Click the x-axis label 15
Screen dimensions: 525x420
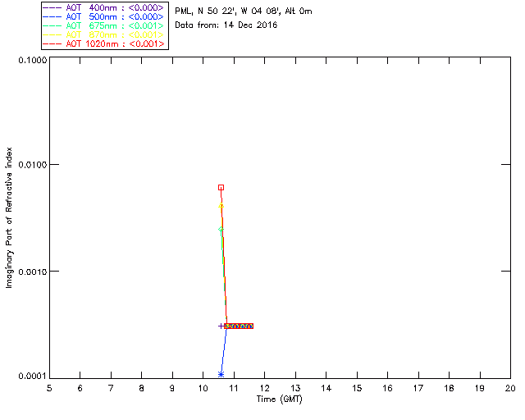pyautogui.click(x=357, y=388)
